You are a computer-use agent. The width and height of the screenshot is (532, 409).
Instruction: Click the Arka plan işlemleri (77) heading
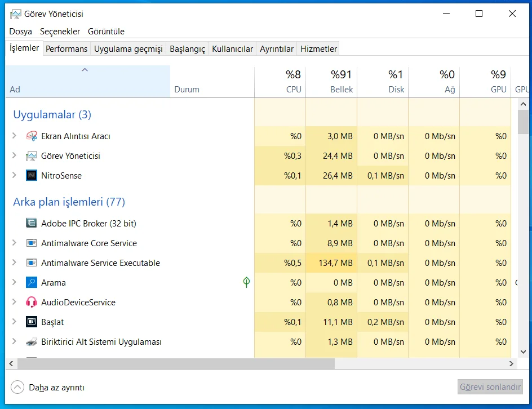pos(69,202)
